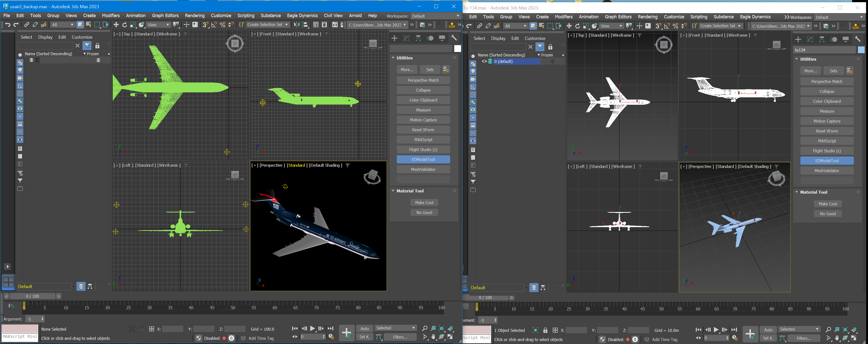Screen dimensions: 868x344
Task: Toggle 3D Snaps in usair2_backup toolbar
Action: [206, 25]
